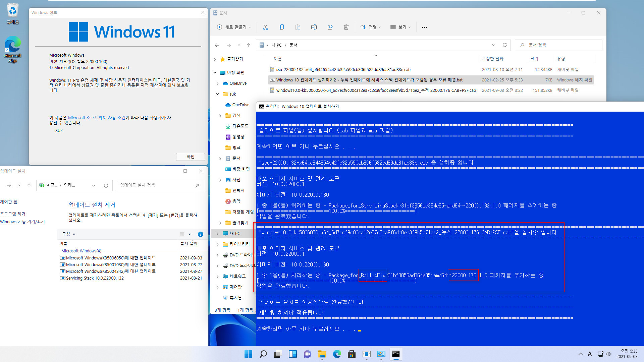Open Task View on taskbar
This screenshot has width=644, height=362.
click(278, 354)
